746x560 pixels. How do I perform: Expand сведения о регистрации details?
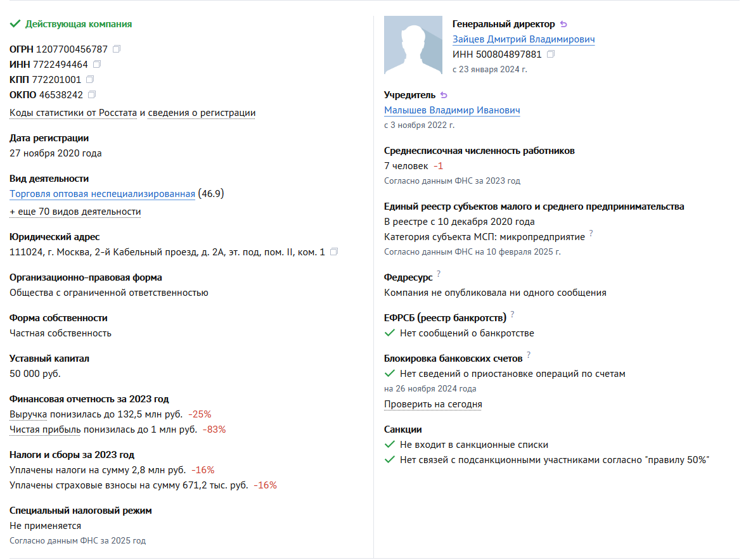tap(202, 113)
